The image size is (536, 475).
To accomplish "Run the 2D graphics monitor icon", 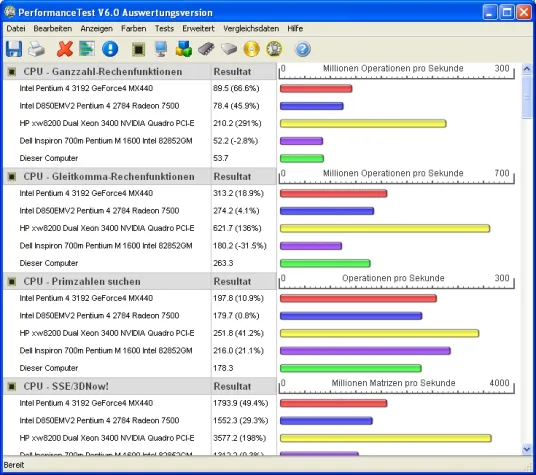I will (x=161, y=49).
